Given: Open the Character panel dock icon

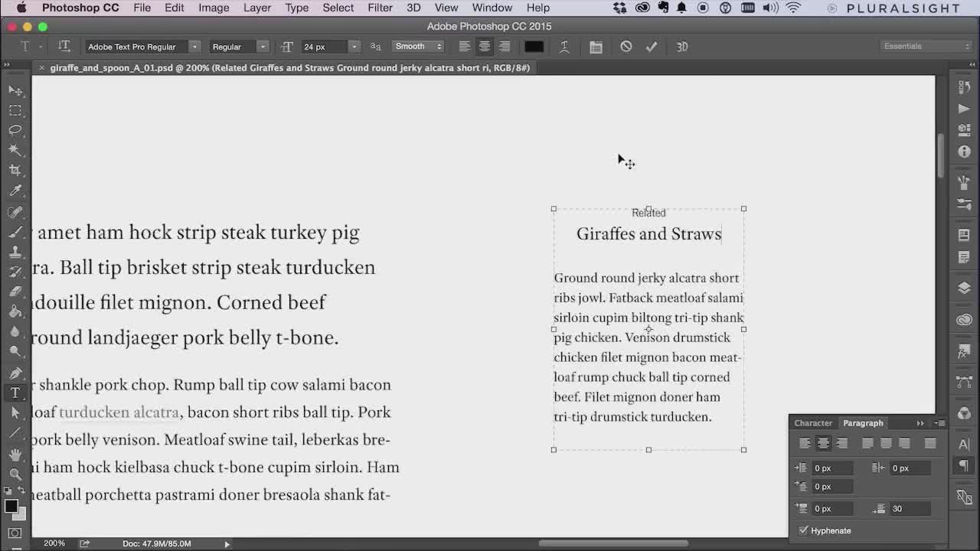Looking at the screenshot, I should [964, 444].
